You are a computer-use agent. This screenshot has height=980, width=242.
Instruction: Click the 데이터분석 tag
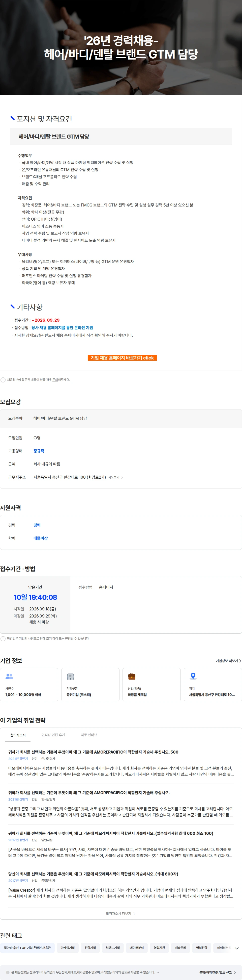[137, 948]
